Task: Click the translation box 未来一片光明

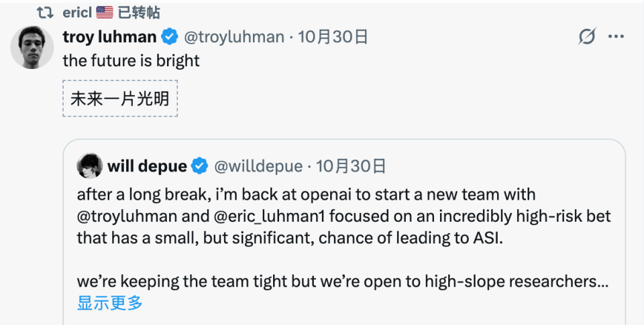Action: 120,99
